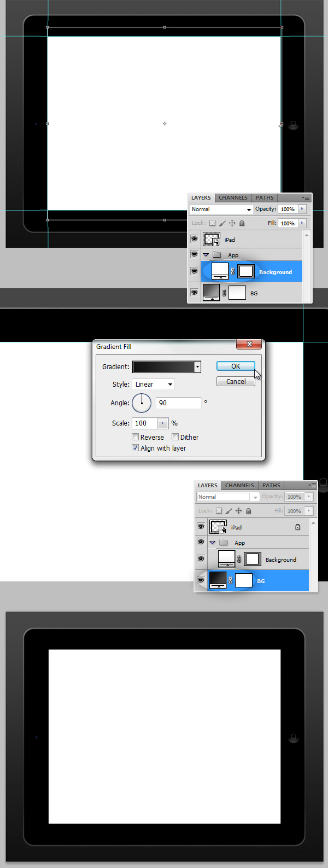Hide iPad layer in lower Layers panel

(x=201, y=527)
